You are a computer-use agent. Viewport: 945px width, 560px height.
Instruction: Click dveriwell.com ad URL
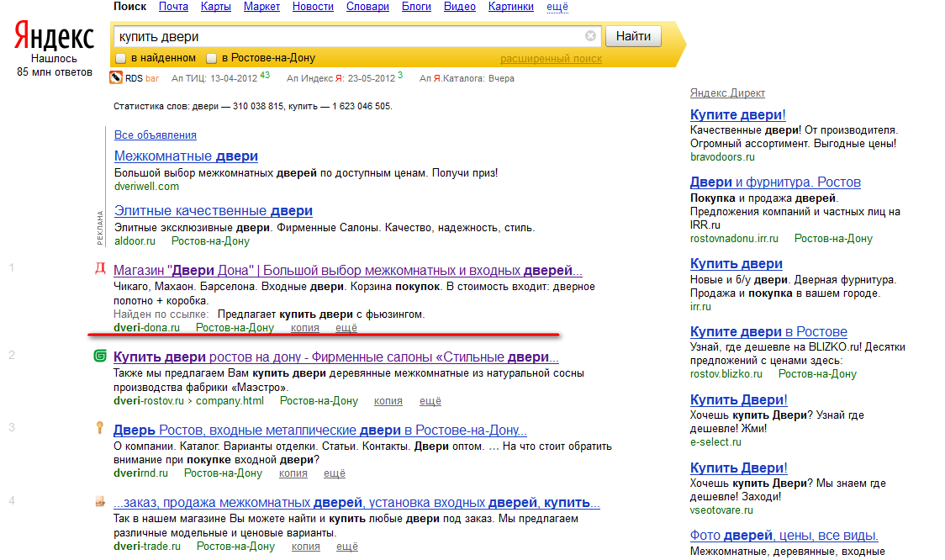point(146,187)
